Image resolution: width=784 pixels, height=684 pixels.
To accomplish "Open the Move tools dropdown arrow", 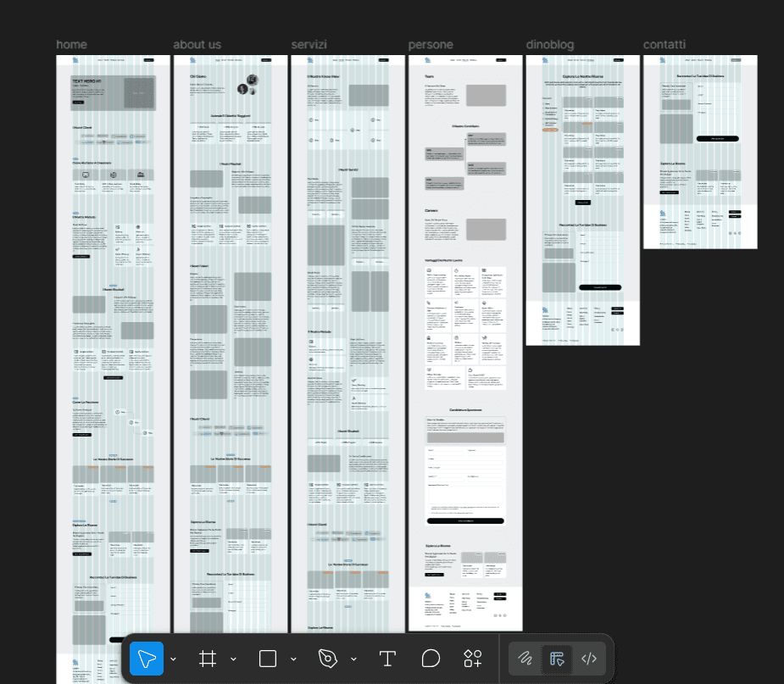I will click(x=174, y=659).
